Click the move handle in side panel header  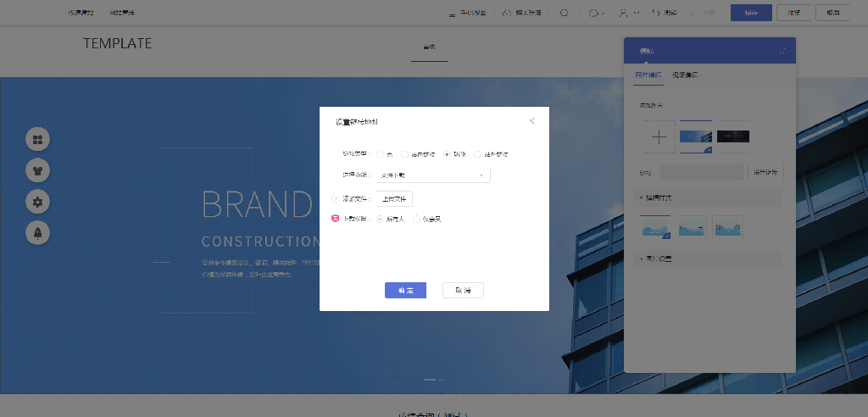tap(782, 51)
